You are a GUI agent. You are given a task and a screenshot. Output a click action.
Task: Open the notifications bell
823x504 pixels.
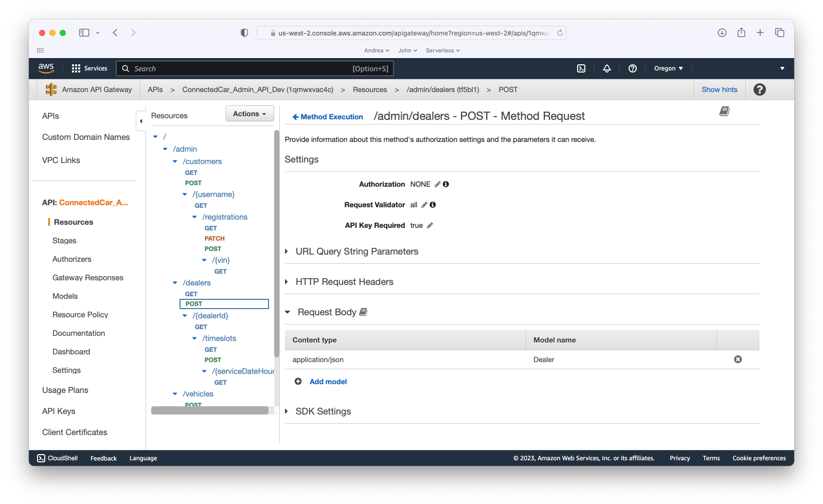tap(607, 68)
